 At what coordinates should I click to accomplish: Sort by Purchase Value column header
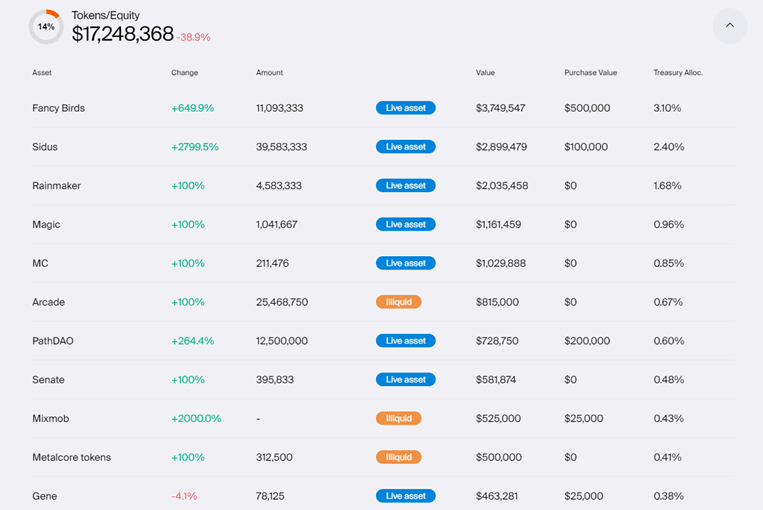click(589, 73)
